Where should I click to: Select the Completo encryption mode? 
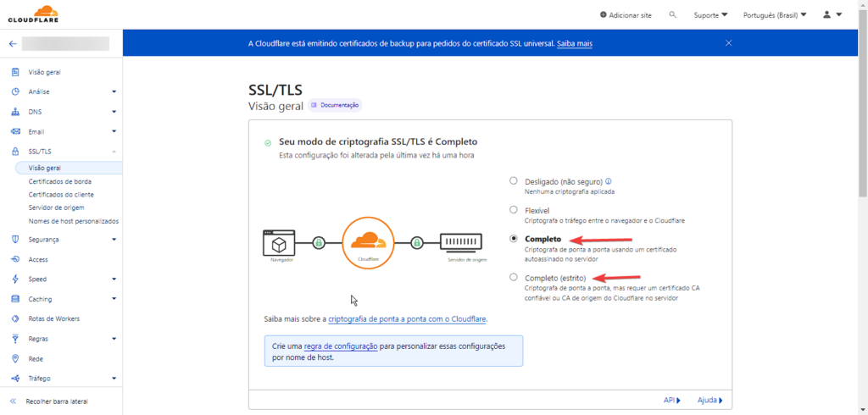tap(514, 239)
